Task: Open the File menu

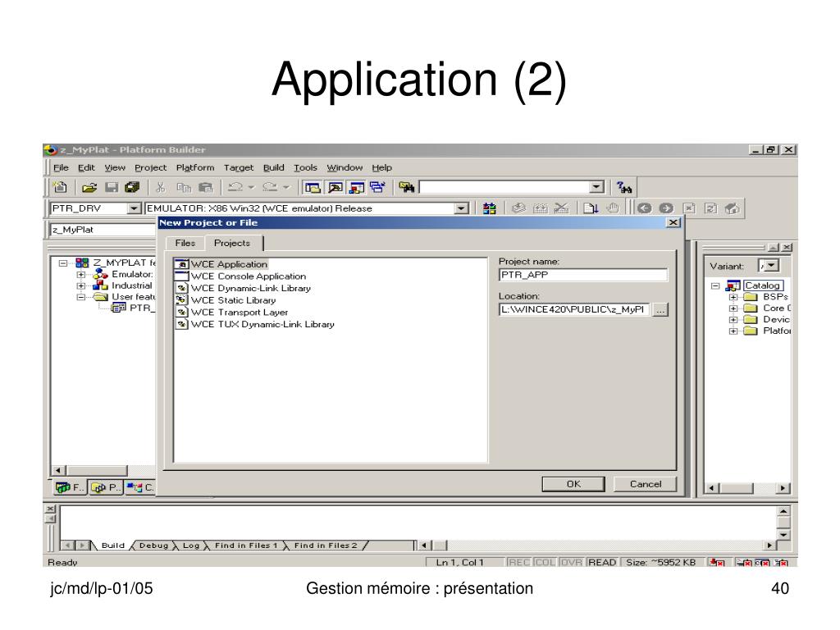Action: tap(61, 167)
